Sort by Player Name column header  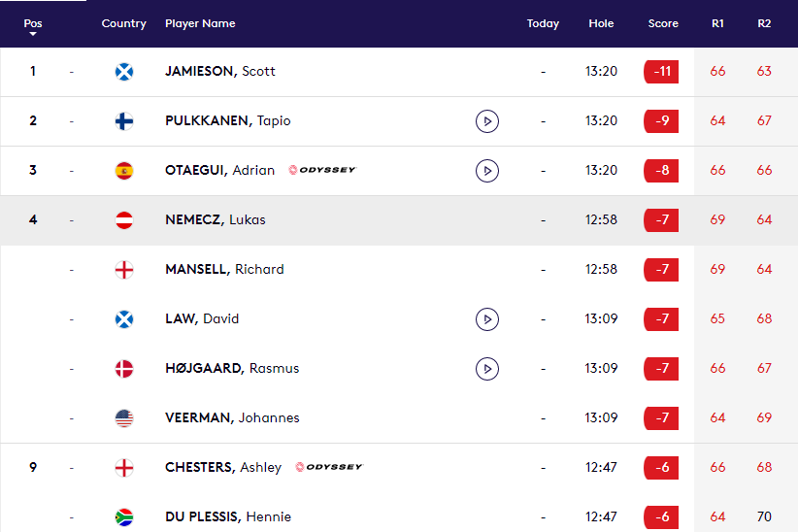click(x=200, y=23)
